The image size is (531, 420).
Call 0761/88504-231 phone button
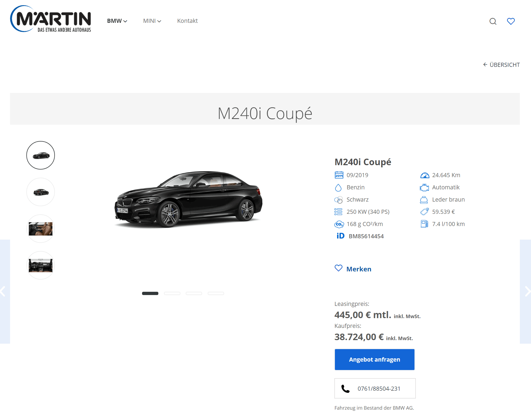pos(375,388)
